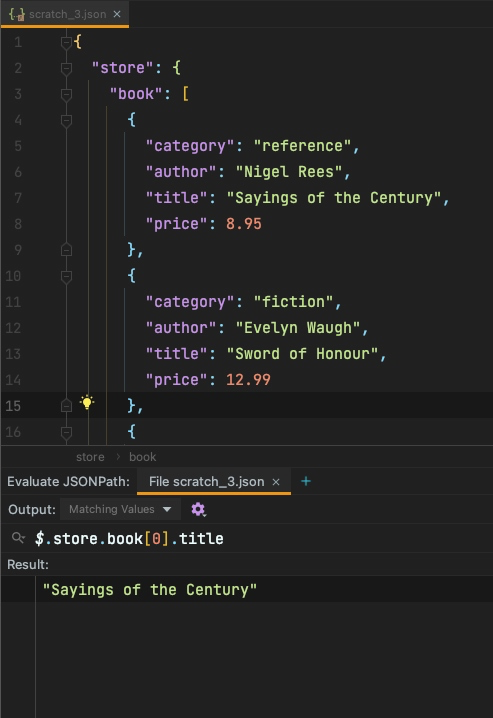Click the store breadcrumb
The image size is (493, 718).
[90, 457]
